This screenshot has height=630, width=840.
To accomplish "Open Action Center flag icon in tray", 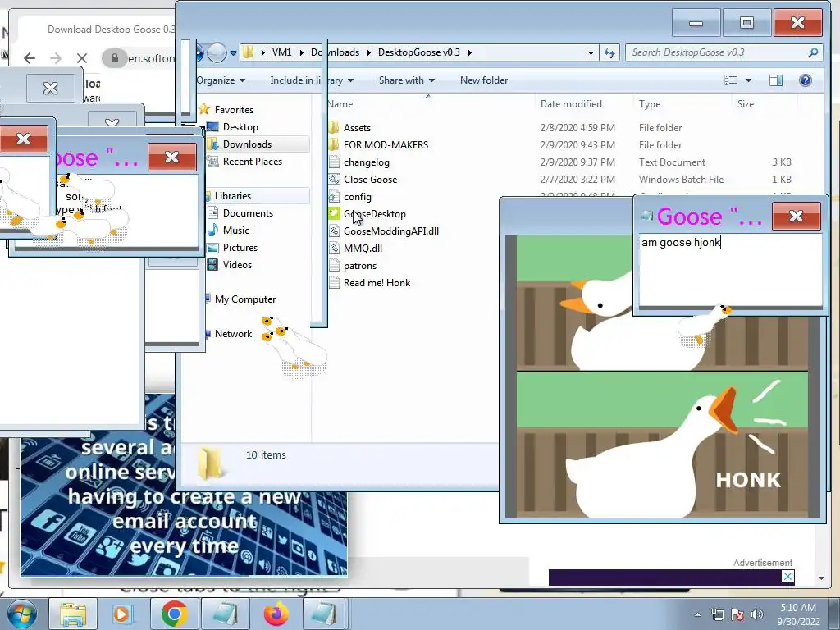I will pos(737,614).
